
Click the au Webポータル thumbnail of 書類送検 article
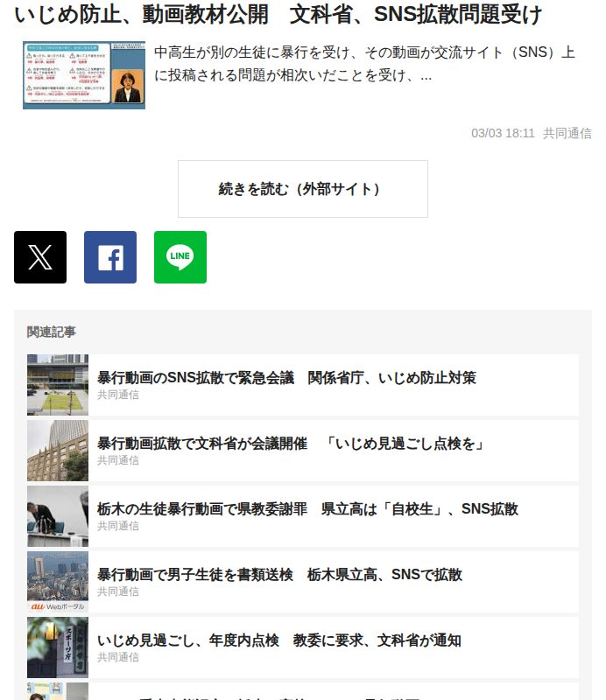pos(58,582)
